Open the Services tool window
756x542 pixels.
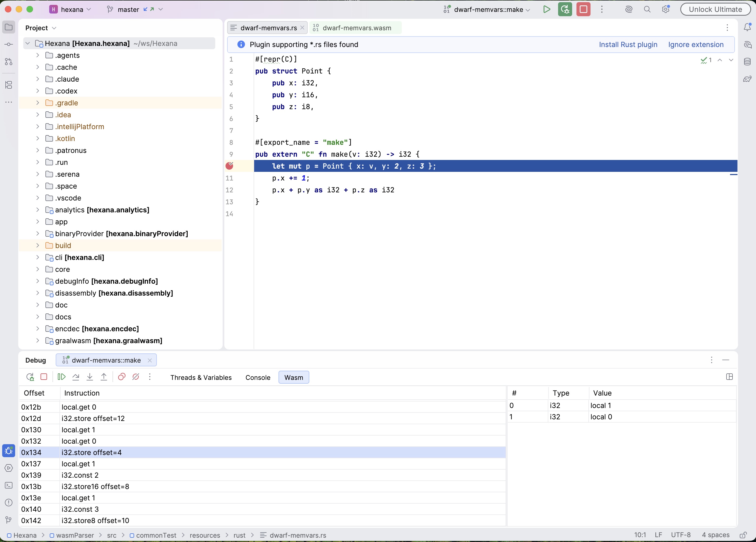(9, 468)
